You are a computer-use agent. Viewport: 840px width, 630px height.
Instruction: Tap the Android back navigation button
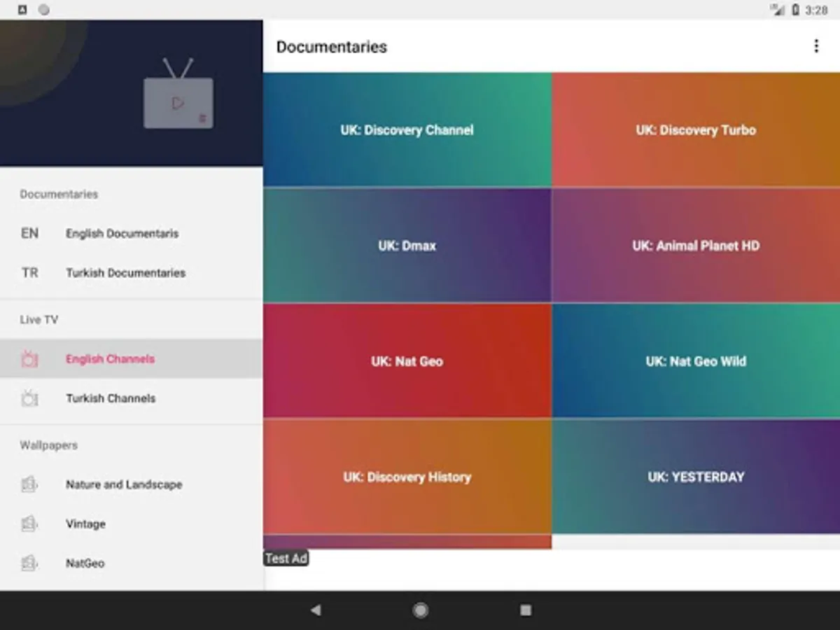click(316, 610)
